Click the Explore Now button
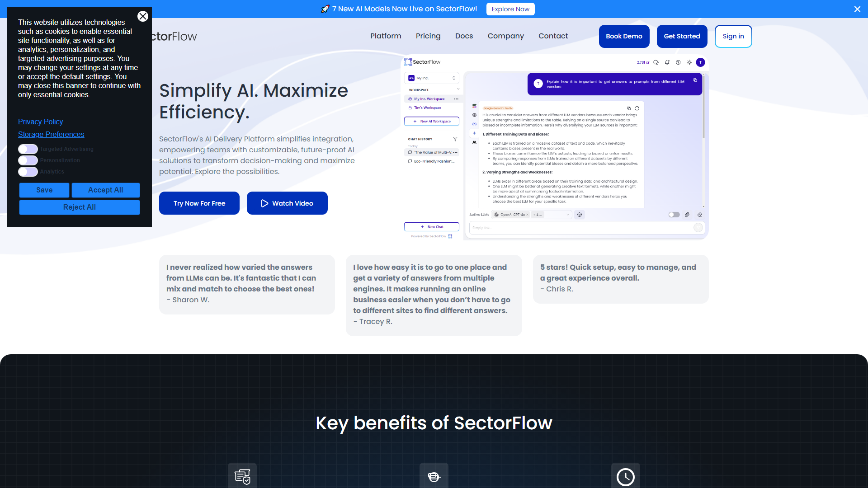Image resolution: width=868 pixels, height=488 pixels. [x=510, y=9]
